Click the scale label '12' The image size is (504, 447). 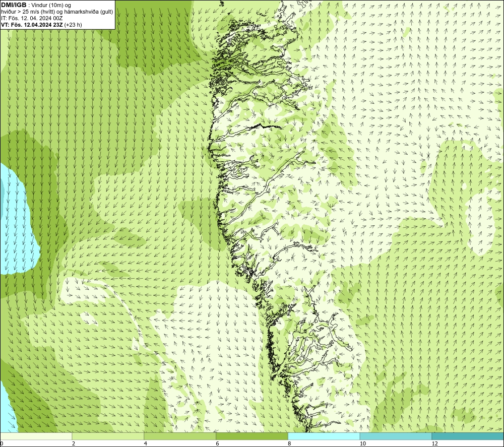(434, 444)
